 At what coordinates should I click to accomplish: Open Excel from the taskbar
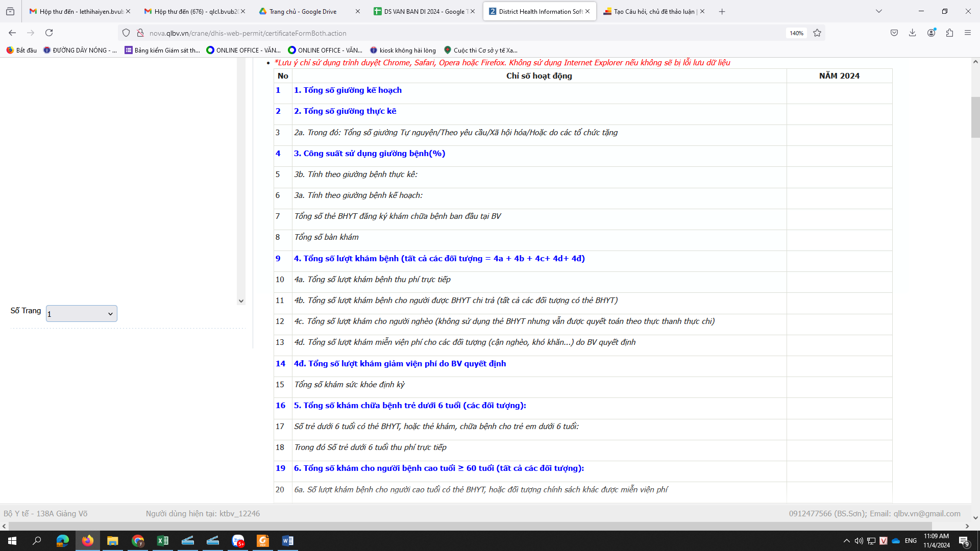click(x=163, y=541)
